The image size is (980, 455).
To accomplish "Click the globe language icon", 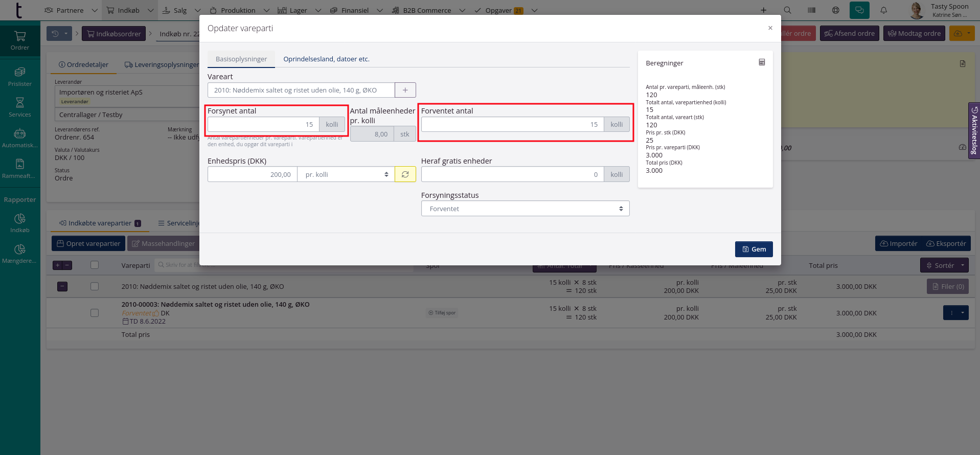I will click(835, 10).
